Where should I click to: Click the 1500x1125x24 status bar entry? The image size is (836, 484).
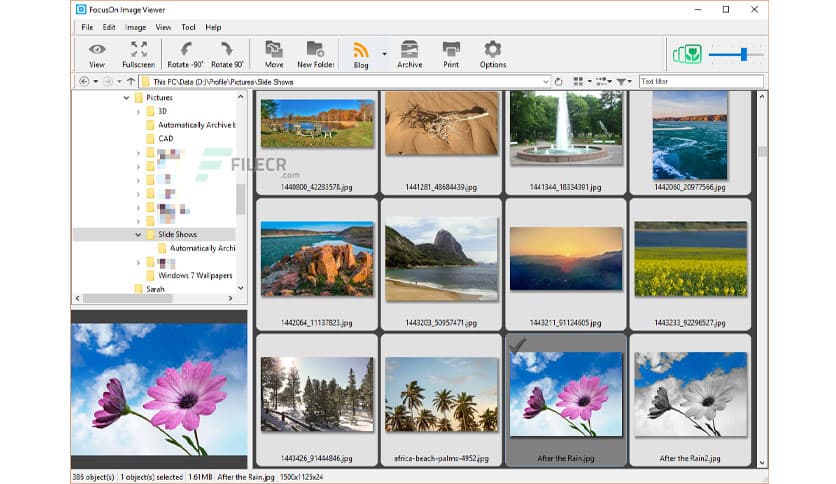pyautogui.click(x=301, y=477)
